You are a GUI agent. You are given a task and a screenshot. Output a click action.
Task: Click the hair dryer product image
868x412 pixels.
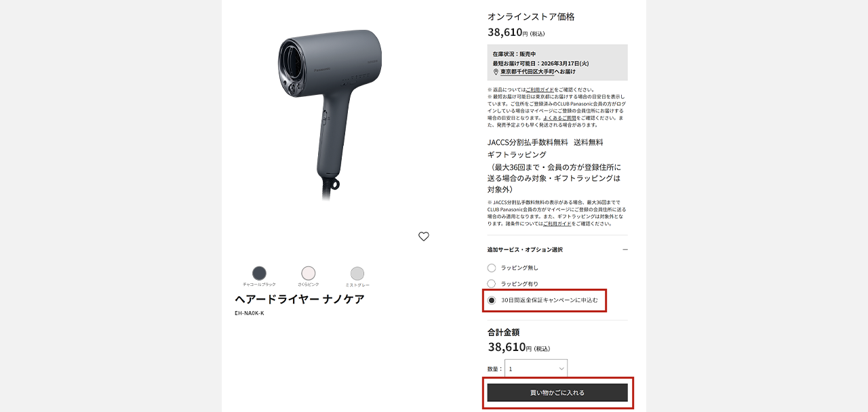click(x=331, y=114)
